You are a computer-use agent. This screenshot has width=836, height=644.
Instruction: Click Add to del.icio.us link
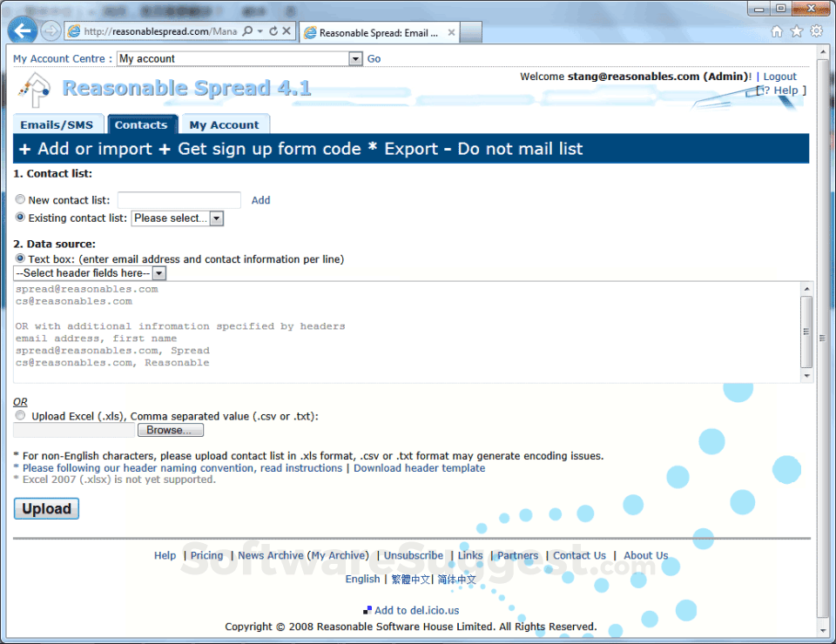click(x=416, y=610)
